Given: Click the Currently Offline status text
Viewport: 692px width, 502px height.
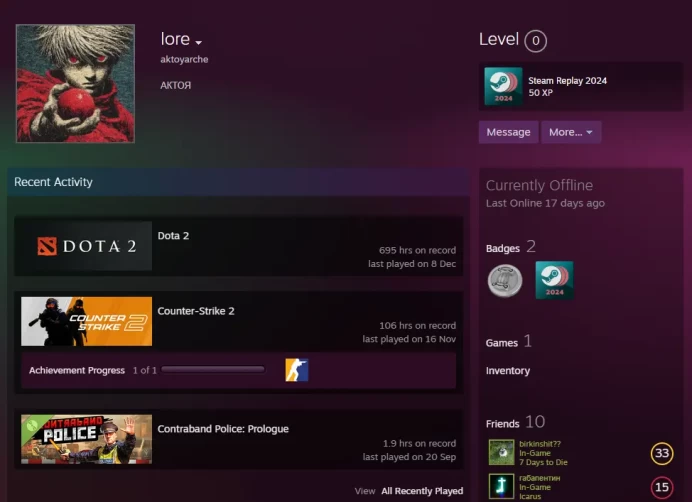Looking at the screenshot, I should coord(539,185).
